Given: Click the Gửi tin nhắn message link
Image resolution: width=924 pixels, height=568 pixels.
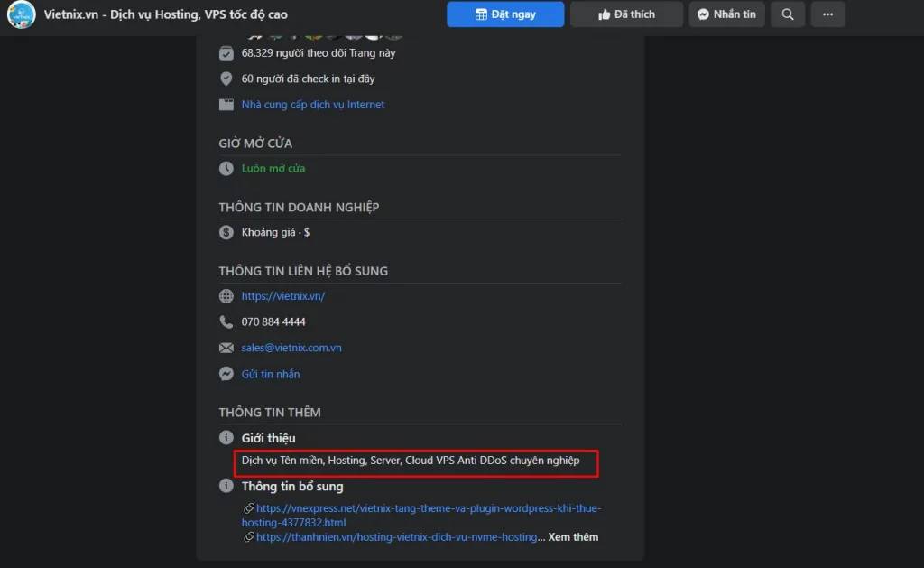Looking at the screenshot, I should (x=271, y=374).
